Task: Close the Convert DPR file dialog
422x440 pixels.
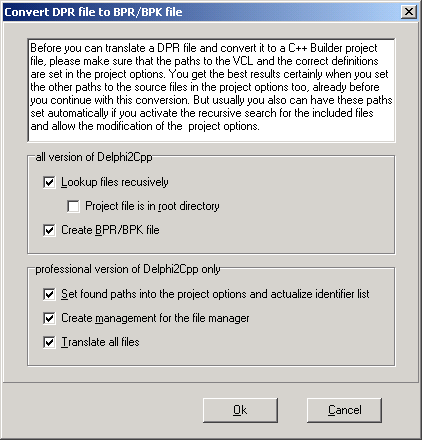Action: 409,12
